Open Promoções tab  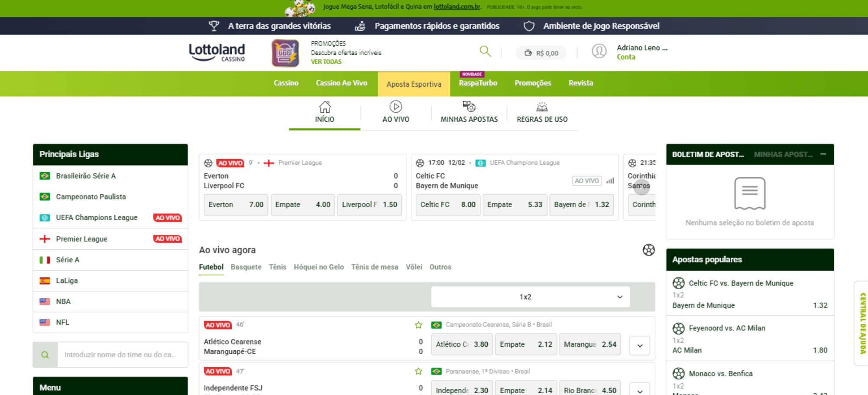click(533, 83)
